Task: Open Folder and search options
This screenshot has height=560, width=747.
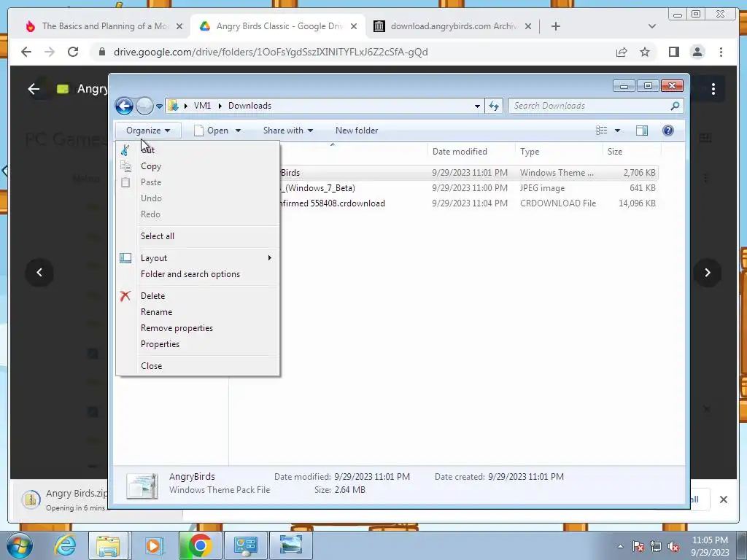Action: (x=198, y=274)
